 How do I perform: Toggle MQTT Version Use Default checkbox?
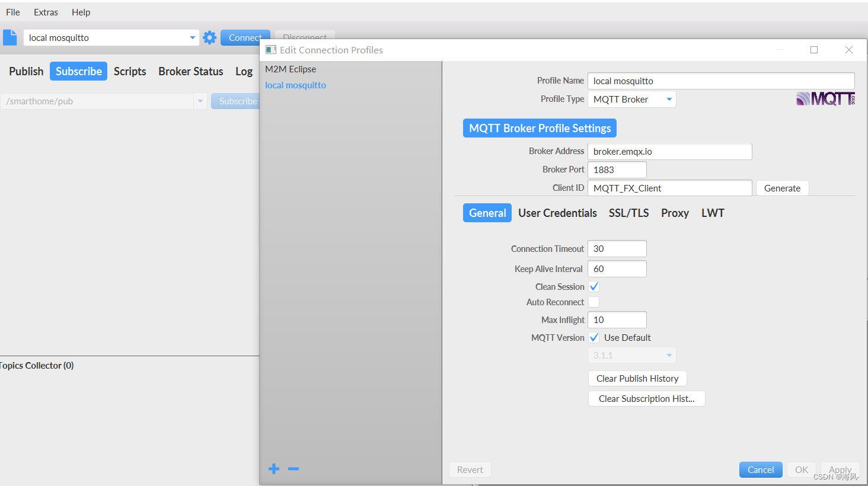(x=594, y=337)
